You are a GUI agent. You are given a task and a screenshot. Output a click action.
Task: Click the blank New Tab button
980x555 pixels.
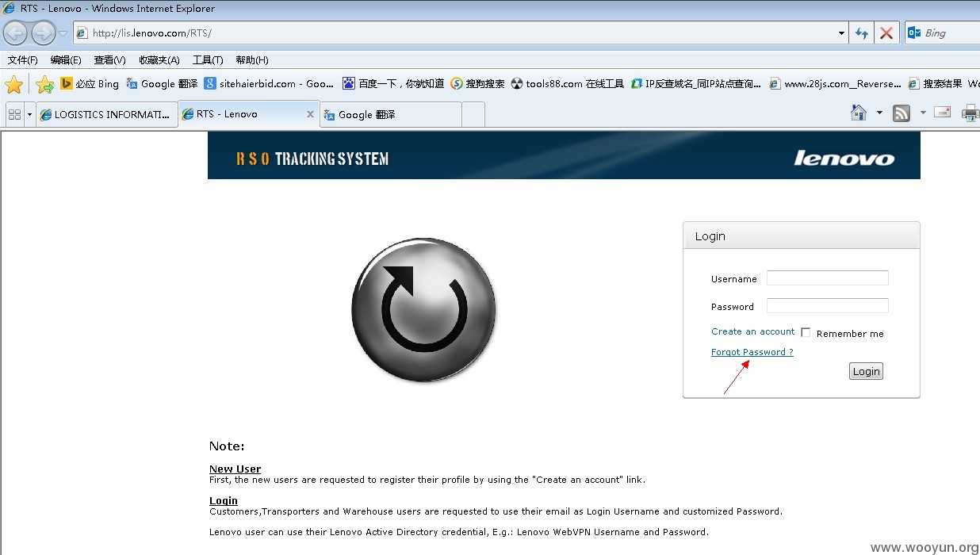(473, 114)
